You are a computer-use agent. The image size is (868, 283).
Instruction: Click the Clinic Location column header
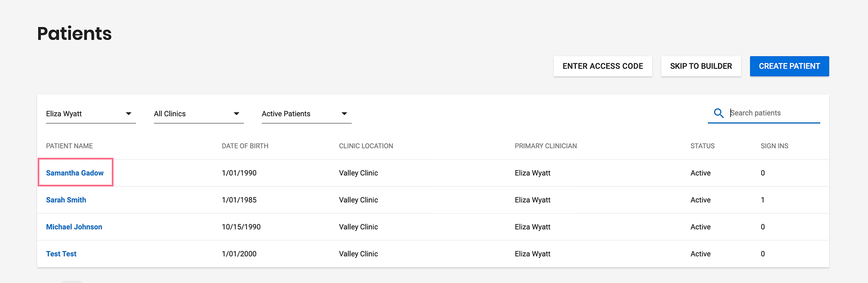[366, 146]
